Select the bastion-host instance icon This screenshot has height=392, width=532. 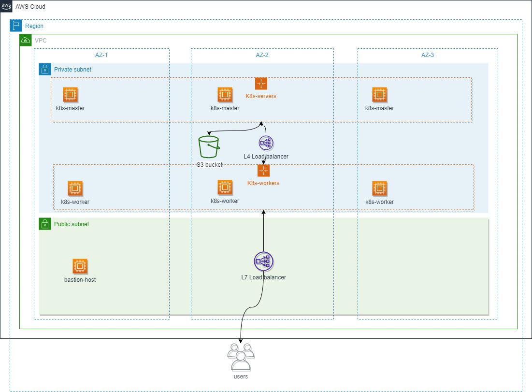80,265
